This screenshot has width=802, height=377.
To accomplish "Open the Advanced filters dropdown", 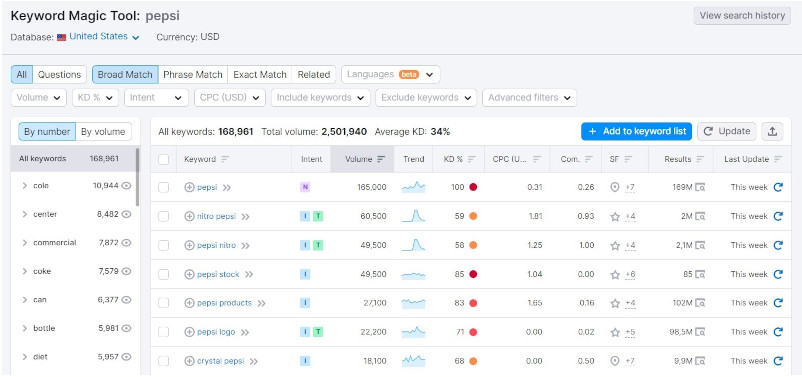I will 529,98.
